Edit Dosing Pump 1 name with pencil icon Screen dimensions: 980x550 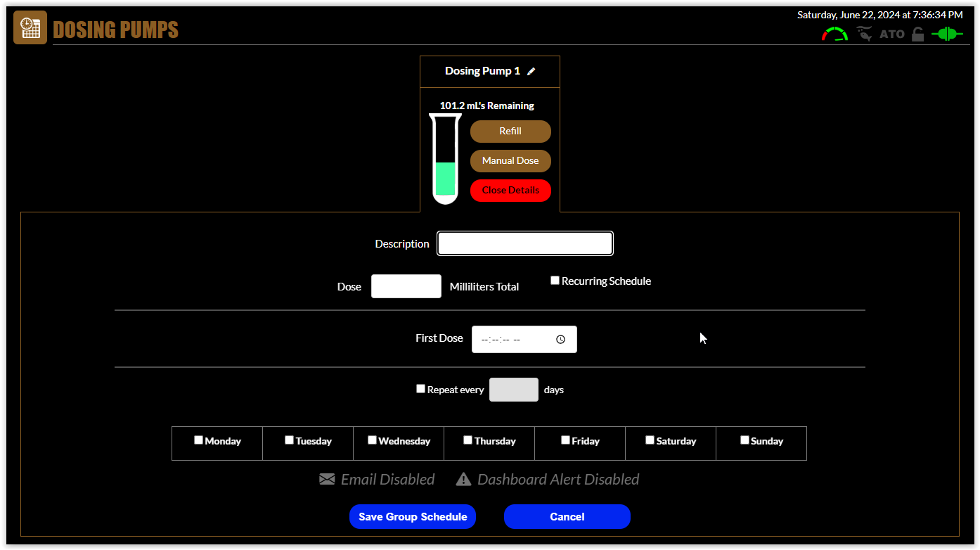(x=531, y=71)
